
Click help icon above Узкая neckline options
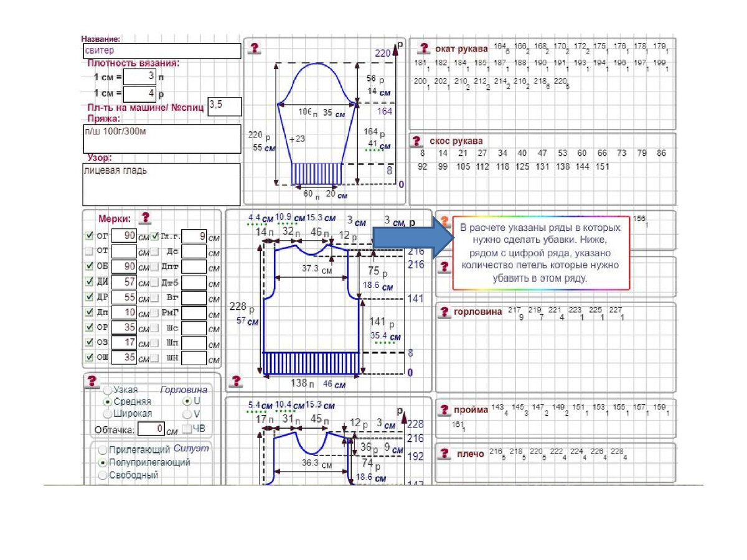click(x=92, y=380)
